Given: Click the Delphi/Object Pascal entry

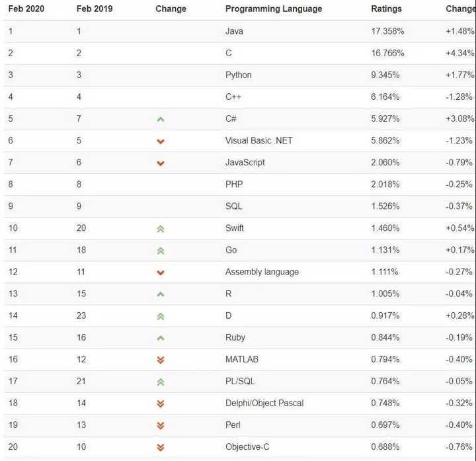Looking at the screenshot, I should pos(264,403).
